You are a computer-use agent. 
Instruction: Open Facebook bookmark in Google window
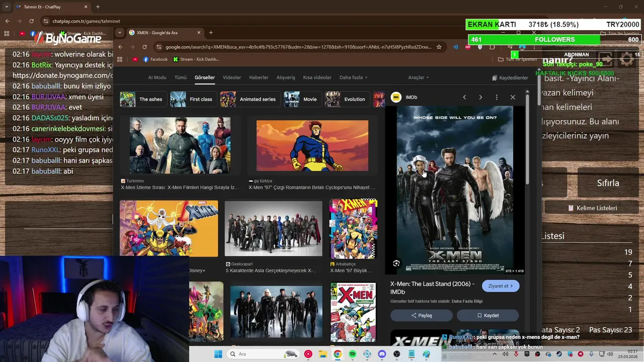(155, 59)
